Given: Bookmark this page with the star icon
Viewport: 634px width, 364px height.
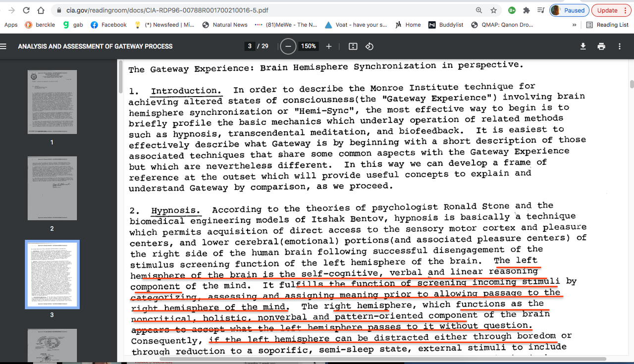Looking at the screenshot, I should pos(493,10).
